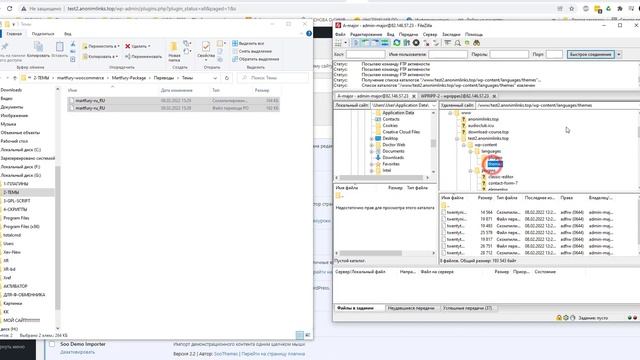Click the binoculars file search icon
Screen dimensions: 640x360
[x=476, y=43]
